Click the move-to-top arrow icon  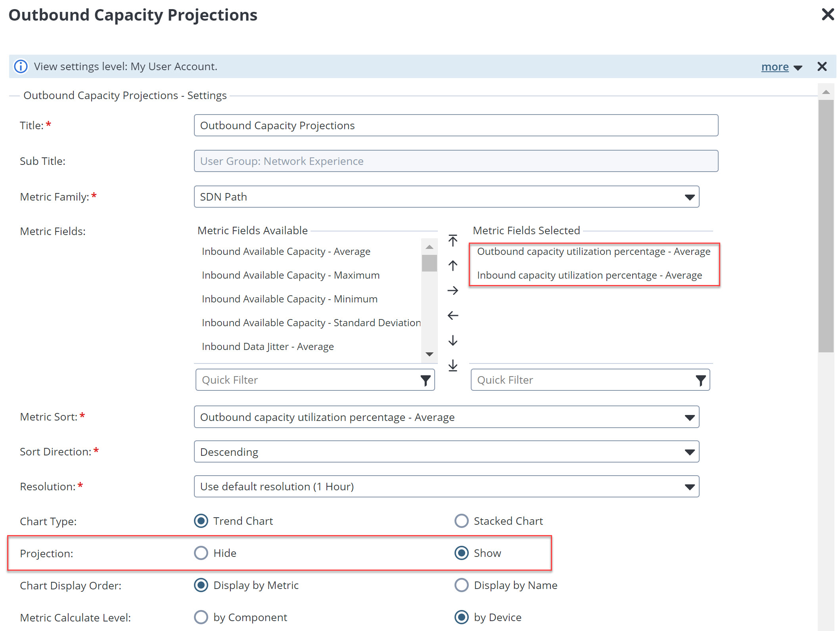[x=453, y=241]
